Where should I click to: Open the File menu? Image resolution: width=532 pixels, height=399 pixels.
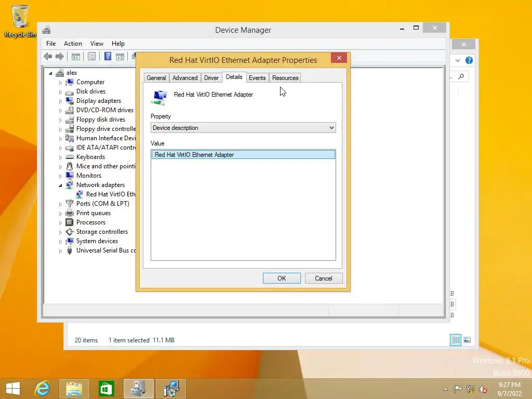coord(51,44)
